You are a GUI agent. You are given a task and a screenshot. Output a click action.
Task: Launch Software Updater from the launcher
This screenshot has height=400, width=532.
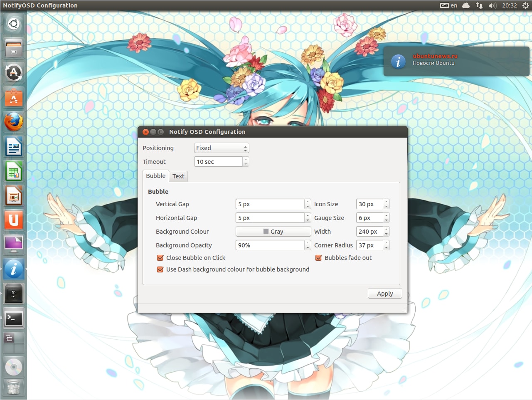[x=14, y=73]
